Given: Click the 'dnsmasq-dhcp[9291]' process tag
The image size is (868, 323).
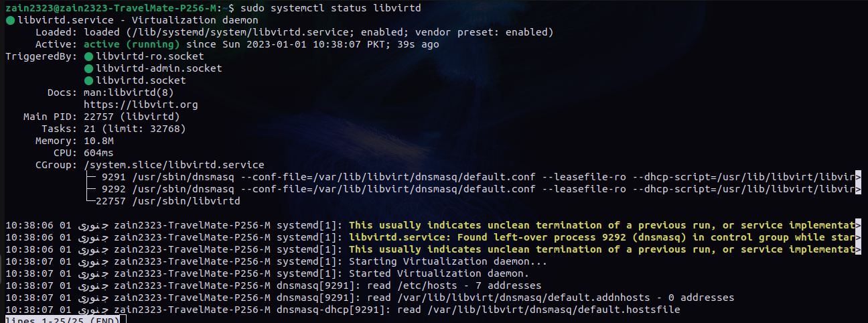Looking at the screenshot, I should [331, 310].
